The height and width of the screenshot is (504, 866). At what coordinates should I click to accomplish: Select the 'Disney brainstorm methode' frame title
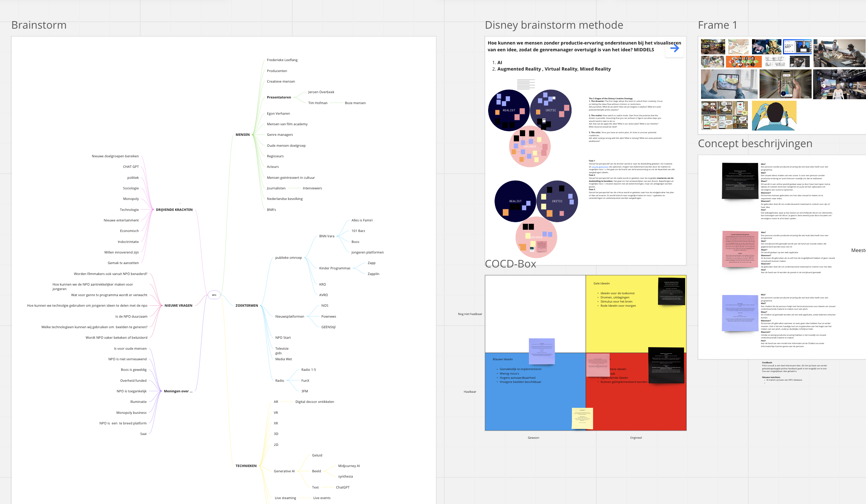click(x=554, y=25)
